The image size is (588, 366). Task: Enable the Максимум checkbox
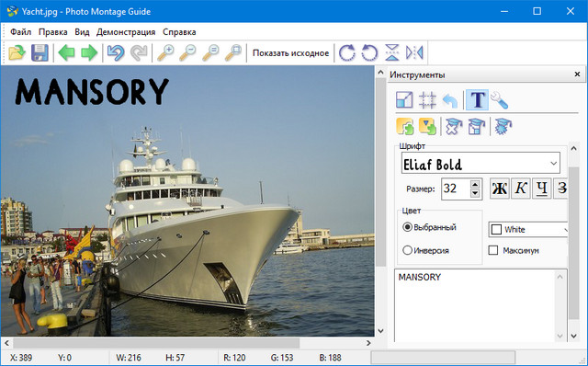tap(493, 250)
